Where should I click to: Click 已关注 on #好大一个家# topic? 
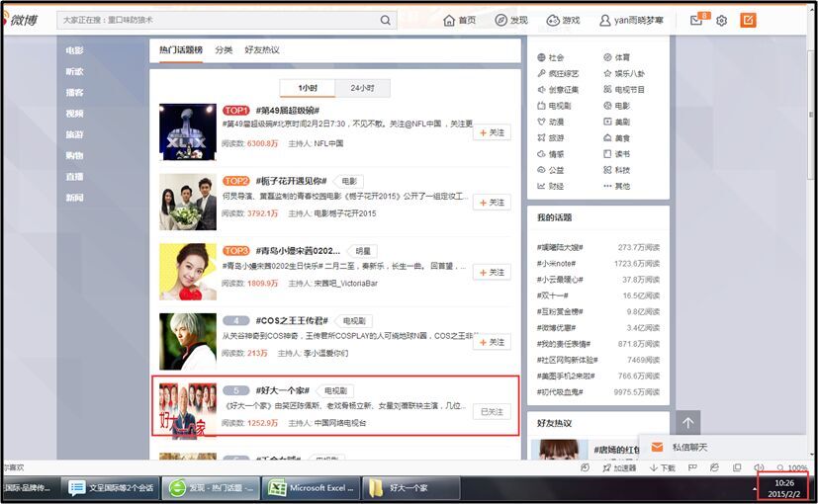pos(492,412)
